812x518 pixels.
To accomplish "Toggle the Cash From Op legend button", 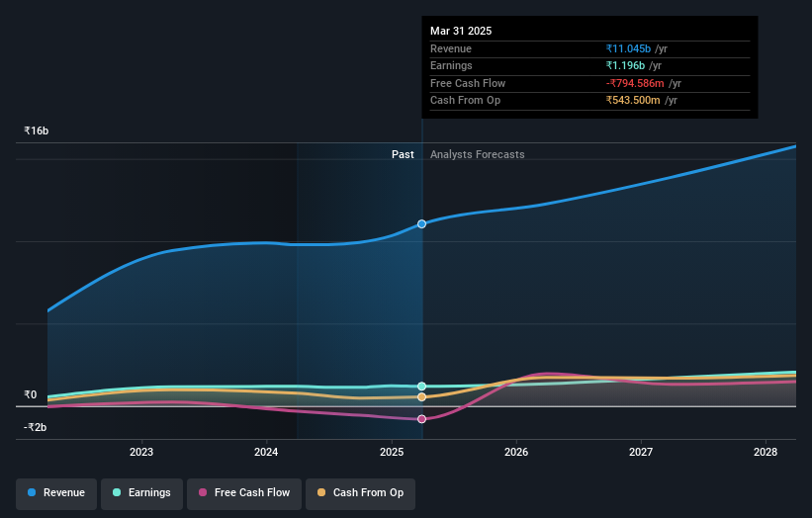I will [x=360, y=493].
